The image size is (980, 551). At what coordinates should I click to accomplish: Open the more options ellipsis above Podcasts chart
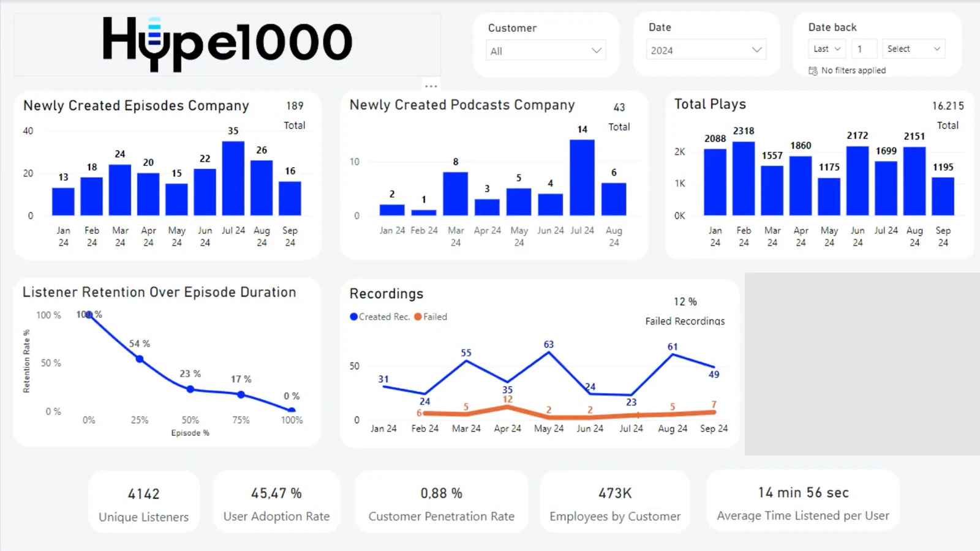(431, 86)
